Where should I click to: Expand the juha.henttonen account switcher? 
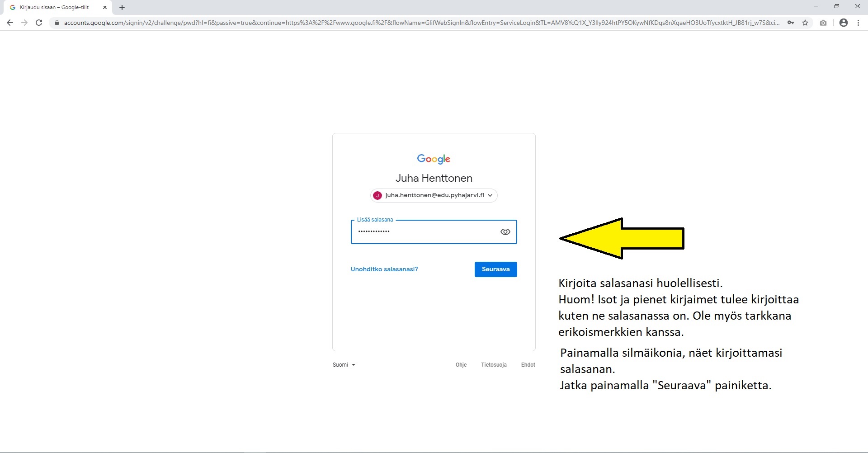click(x=434, y=195)
